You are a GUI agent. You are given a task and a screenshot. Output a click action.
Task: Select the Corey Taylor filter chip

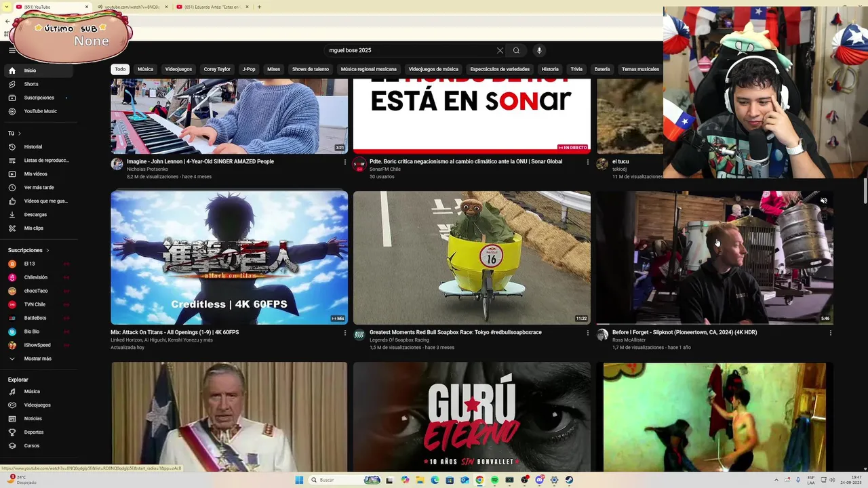[217, 69]
